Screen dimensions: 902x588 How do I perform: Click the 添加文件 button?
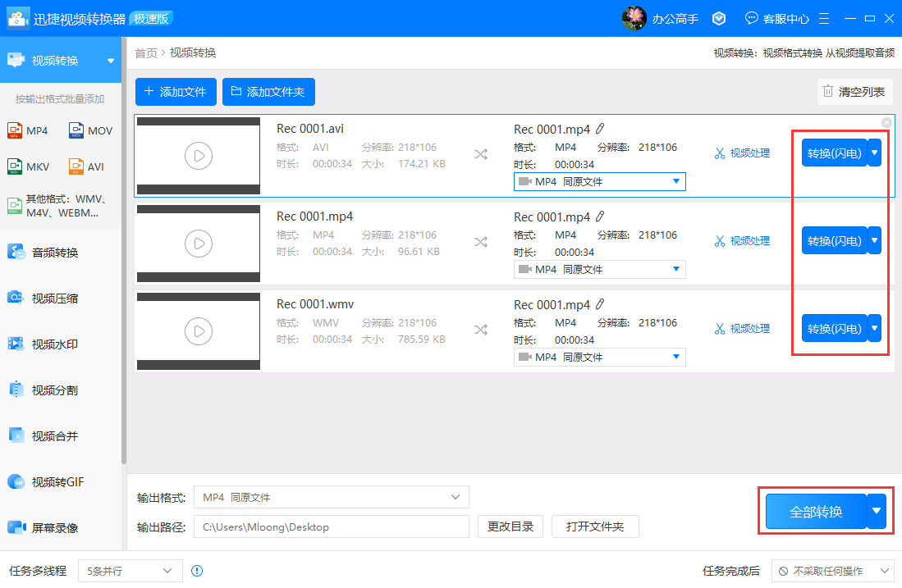pos(176,92)
